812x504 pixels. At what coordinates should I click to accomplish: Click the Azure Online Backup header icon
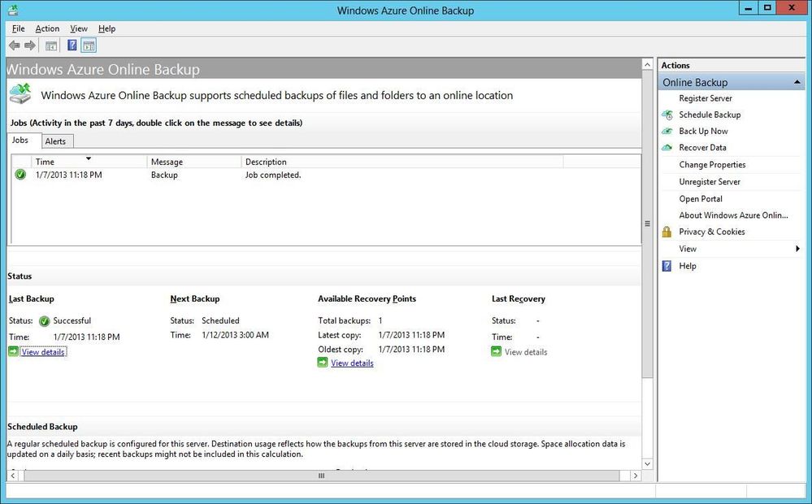20,95
